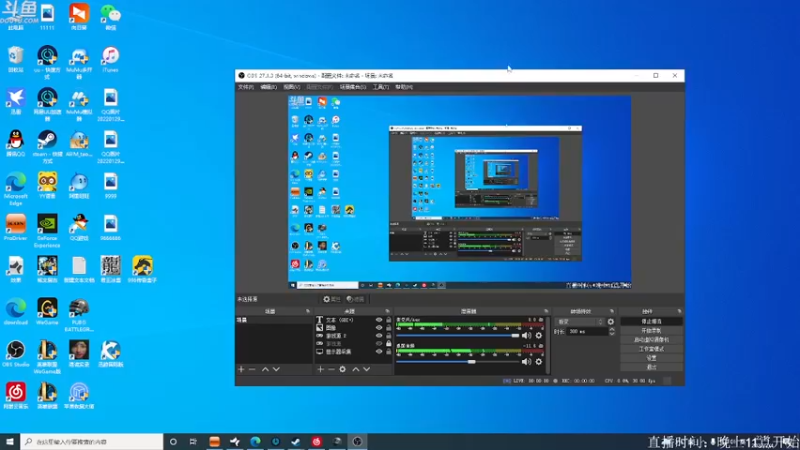
Task: Mute the second mixer audio track speaker icon
Action: pos(526,362)
